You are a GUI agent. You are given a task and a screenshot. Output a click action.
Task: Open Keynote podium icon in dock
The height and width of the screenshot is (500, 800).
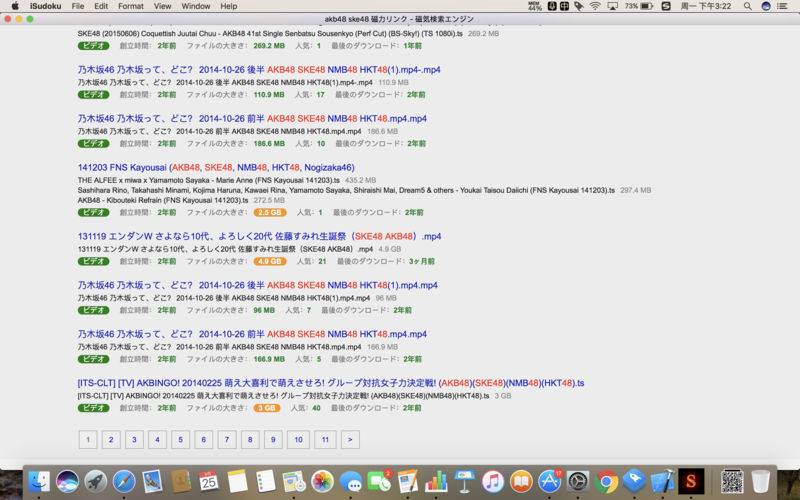(464, 481)
